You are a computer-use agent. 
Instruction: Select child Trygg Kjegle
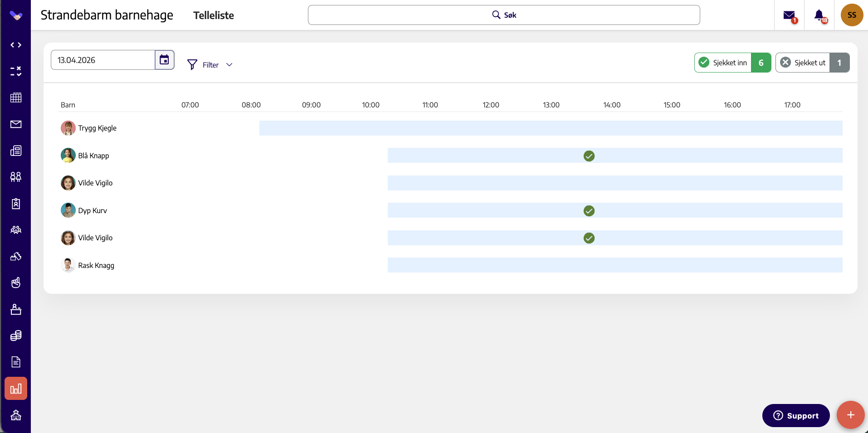click(x=97, y=128)
